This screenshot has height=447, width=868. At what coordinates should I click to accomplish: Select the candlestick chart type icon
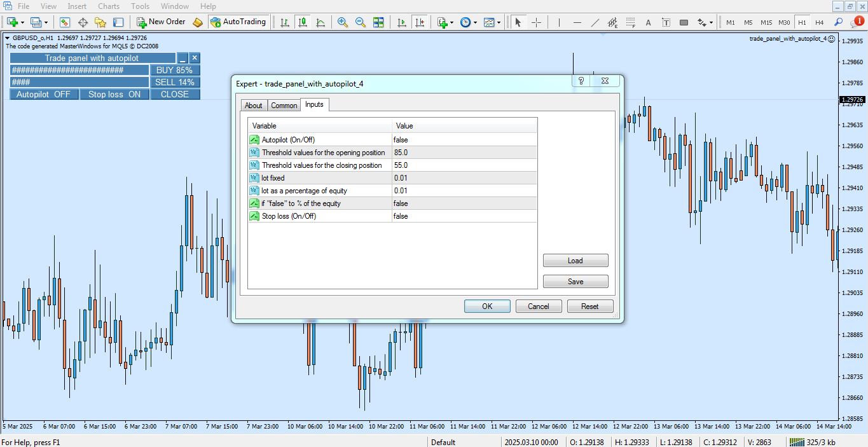point(303,22)
